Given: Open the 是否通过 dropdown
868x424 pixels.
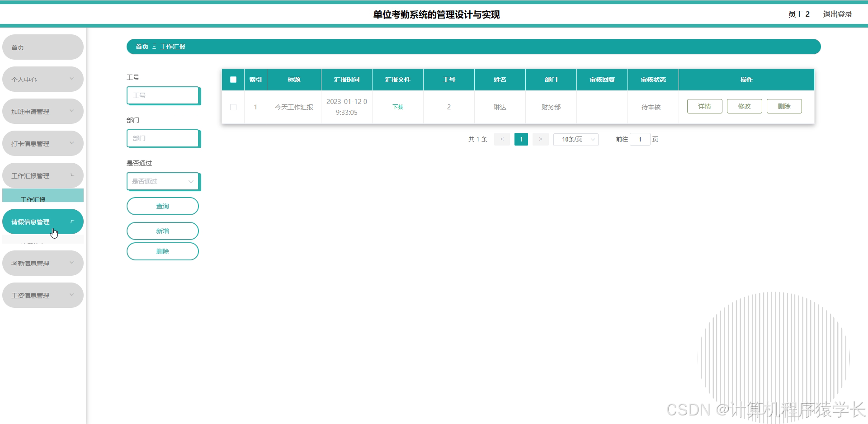Looking at the screenshot, I should (x=163, y=181).
